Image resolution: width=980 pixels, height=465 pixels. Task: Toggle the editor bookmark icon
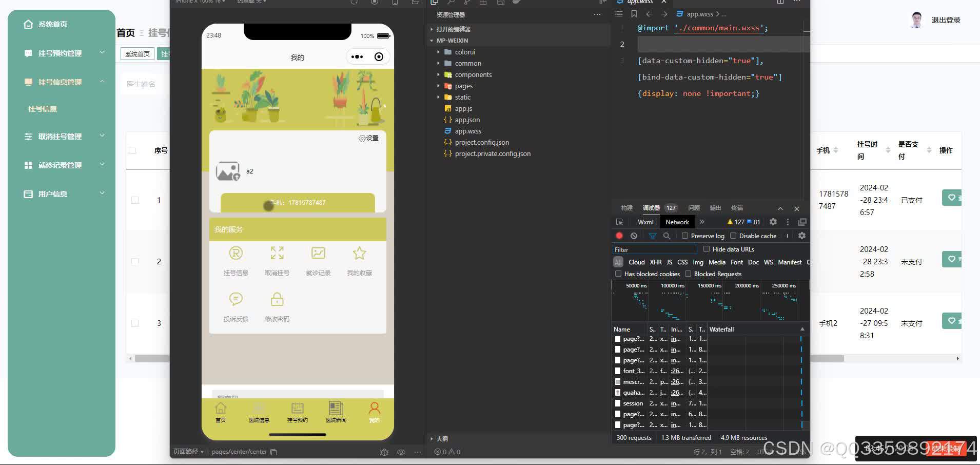click(634, 14)
